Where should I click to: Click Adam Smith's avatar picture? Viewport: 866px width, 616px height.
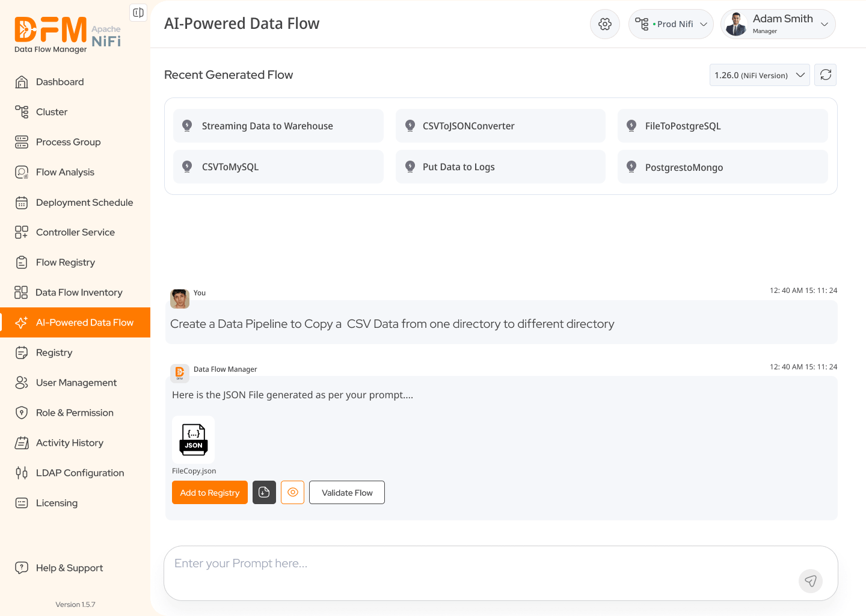click(736, 24)
